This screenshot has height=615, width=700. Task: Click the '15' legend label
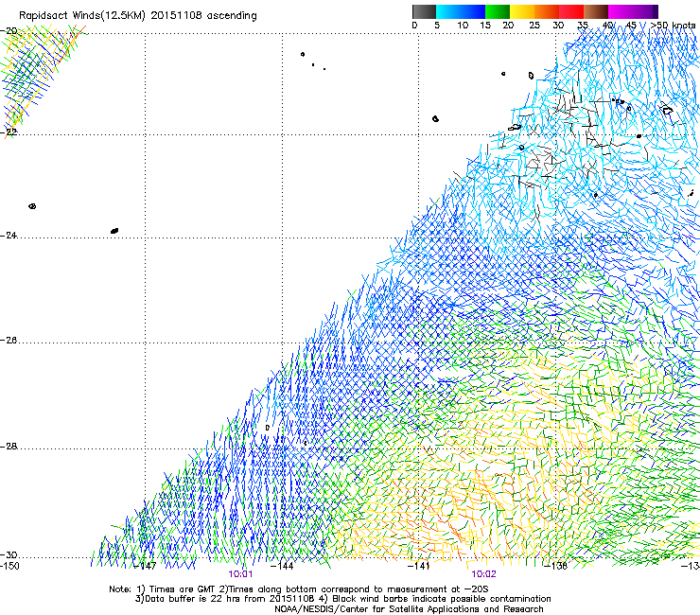pyautogui.click(x=485, y=26)
